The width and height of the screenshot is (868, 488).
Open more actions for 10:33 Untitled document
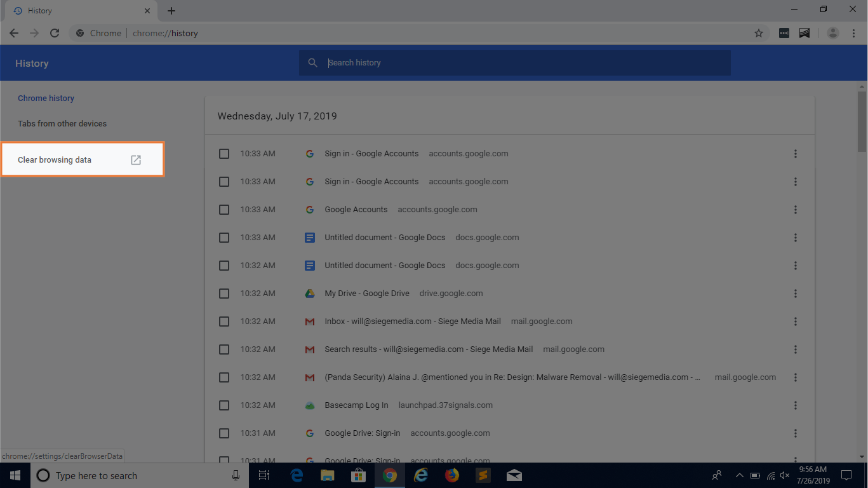tap(795, 238)
